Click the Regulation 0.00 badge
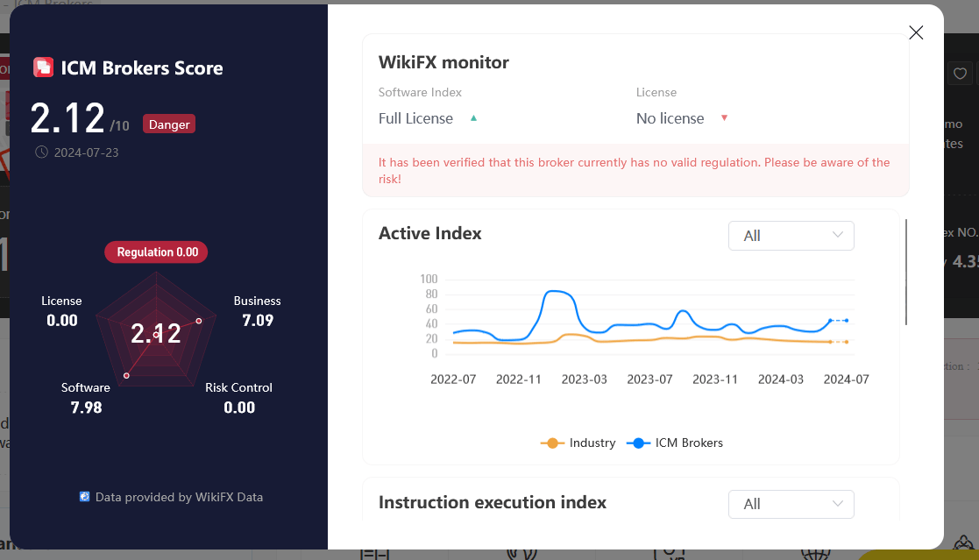Viewport: 979px width, 560px height. pyautogui.click(x=156, y=252)
